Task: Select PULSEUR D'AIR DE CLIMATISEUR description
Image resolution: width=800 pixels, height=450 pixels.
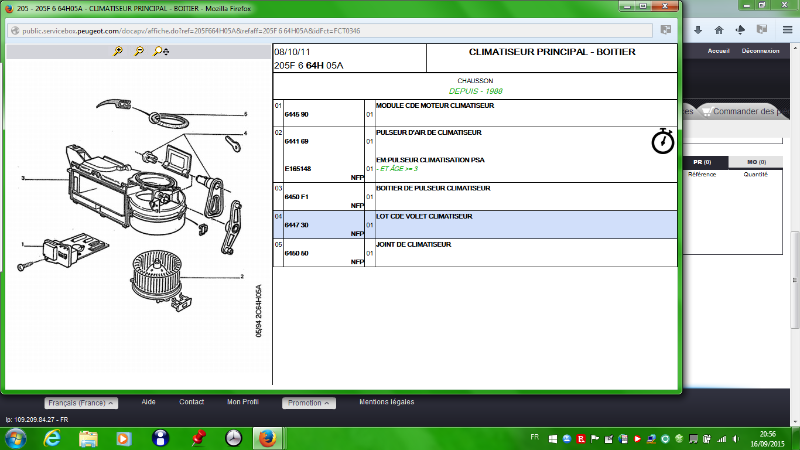Action: [429, 132]
